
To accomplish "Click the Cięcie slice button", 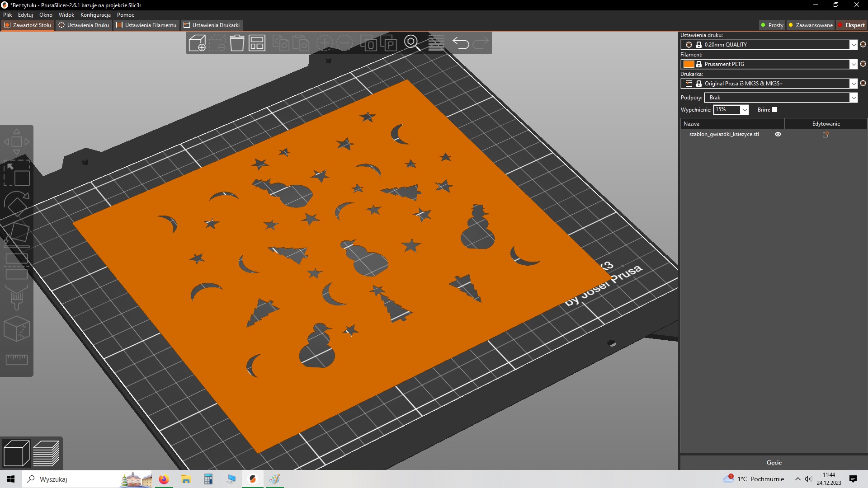I will [x=774, y=462].
